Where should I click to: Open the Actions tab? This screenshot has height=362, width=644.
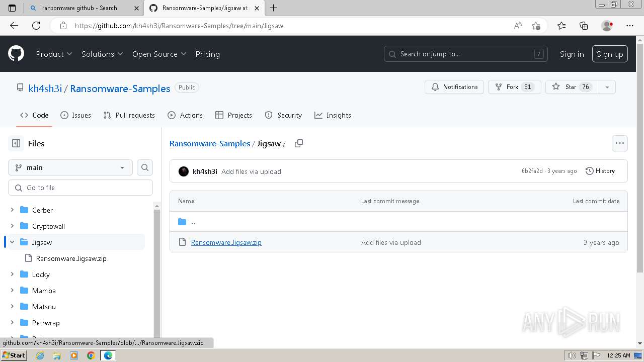(185, 115)
